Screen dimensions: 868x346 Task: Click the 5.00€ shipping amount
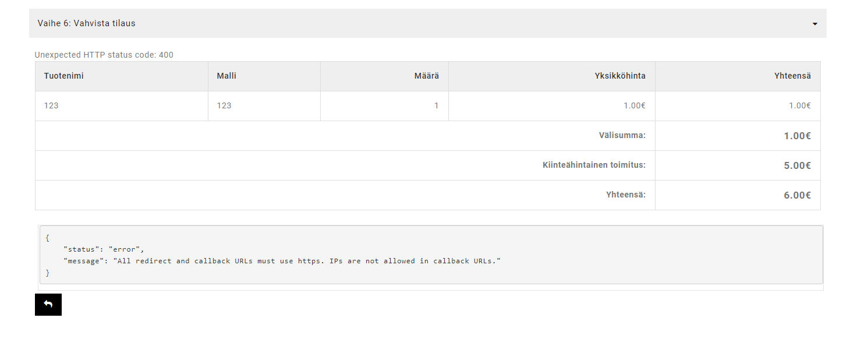(x=798, y=165)
